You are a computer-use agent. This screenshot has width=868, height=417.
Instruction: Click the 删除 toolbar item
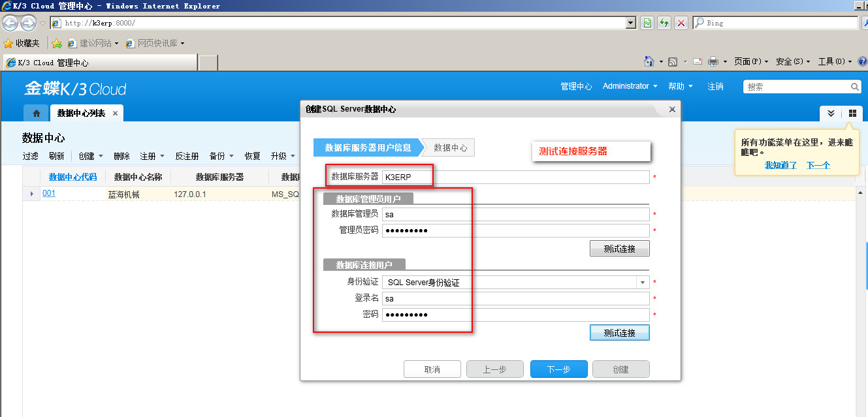pyautogui.click(x=121, y=156)
